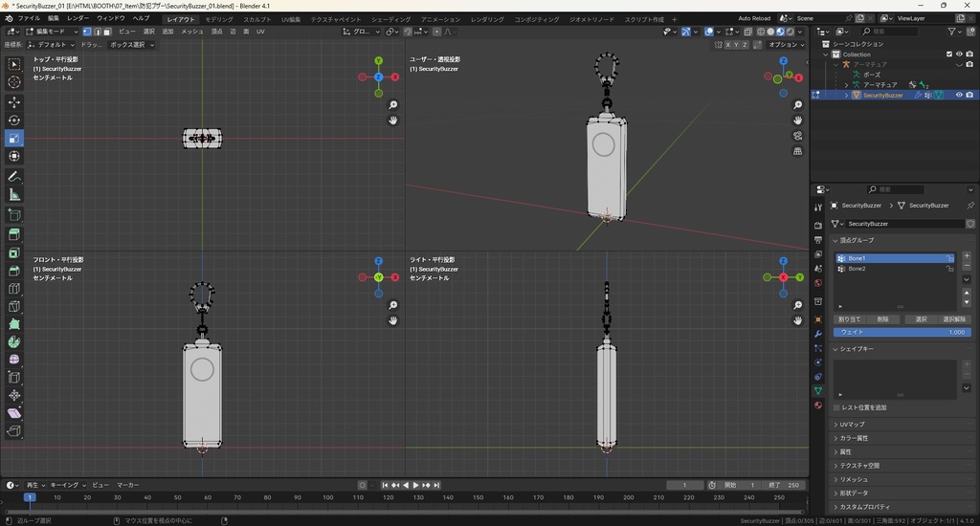Switch to the モデリング workspace tab
980x526 pixels.
tap(219, 19)
